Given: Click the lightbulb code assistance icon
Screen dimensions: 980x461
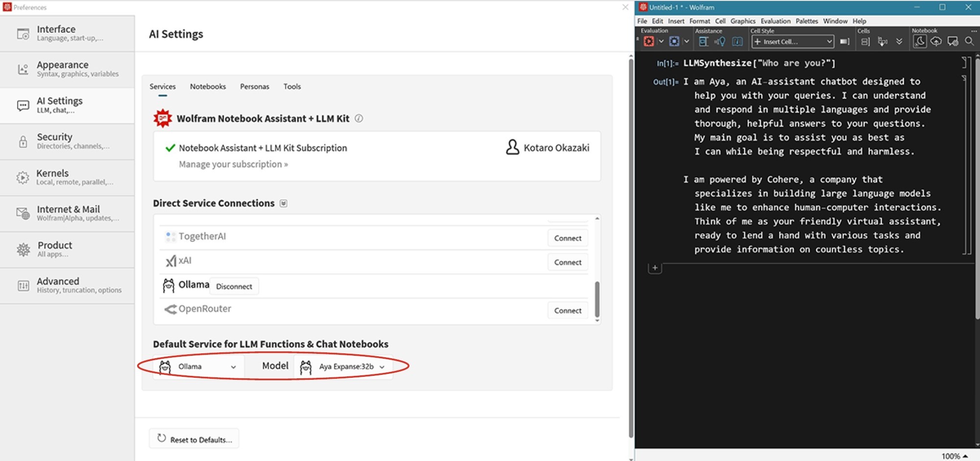Looking at the screenshot, I should 720,42.
